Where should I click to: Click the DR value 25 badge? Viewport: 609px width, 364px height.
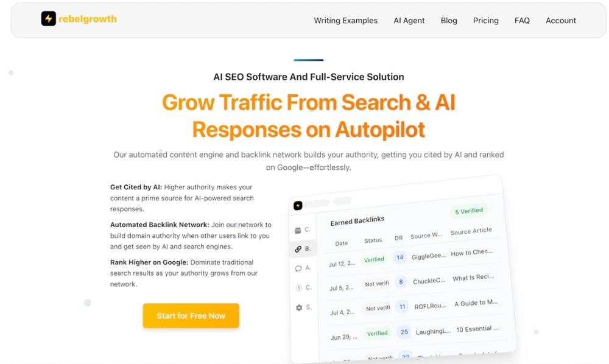point(404,332)
